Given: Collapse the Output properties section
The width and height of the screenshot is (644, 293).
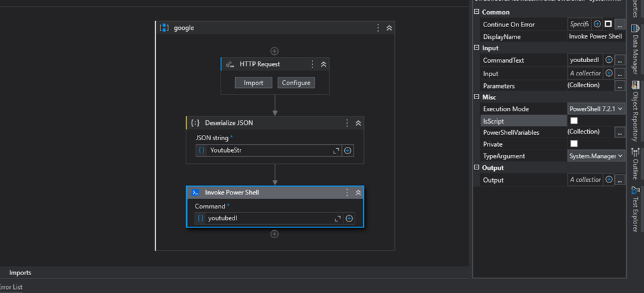Looking at the screenshot, I should point(476,167).
